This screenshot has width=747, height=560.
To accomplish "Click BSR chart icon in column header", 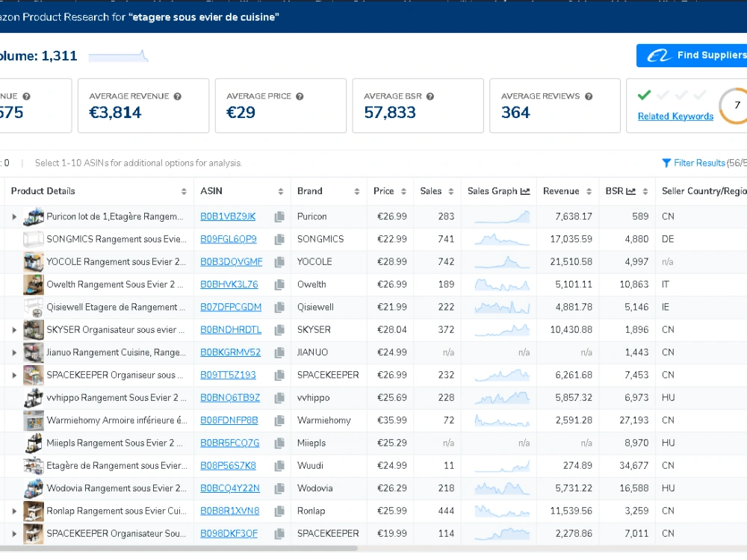I will point(630,191).
